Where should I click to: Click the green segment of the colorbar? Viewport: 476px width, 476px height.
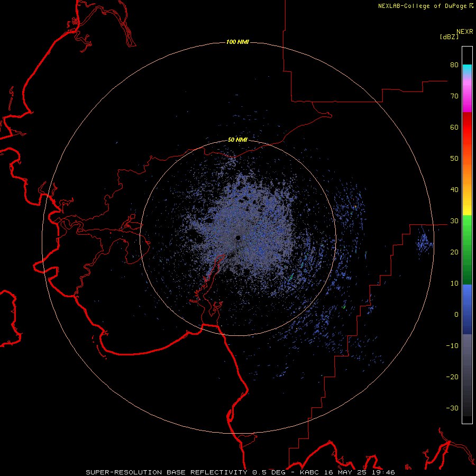(467, 250)
